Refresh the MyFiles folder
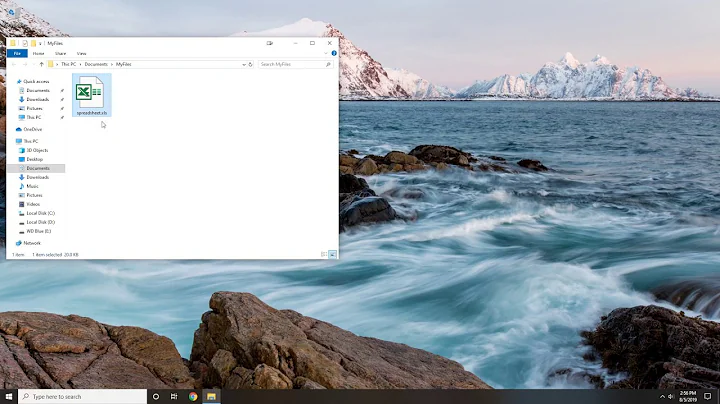This screenshot has height=404, width=720. 250,64
